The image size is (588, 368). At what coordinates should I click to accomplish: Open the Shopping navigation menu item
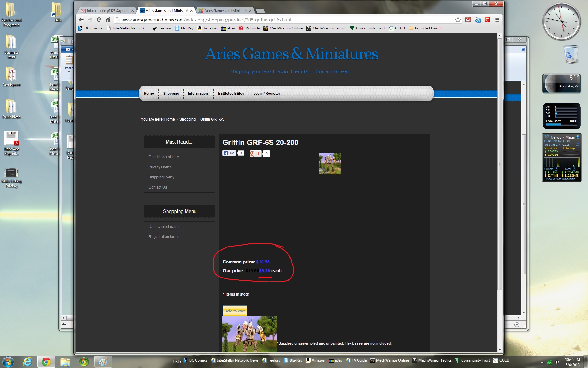pos(171,94)
